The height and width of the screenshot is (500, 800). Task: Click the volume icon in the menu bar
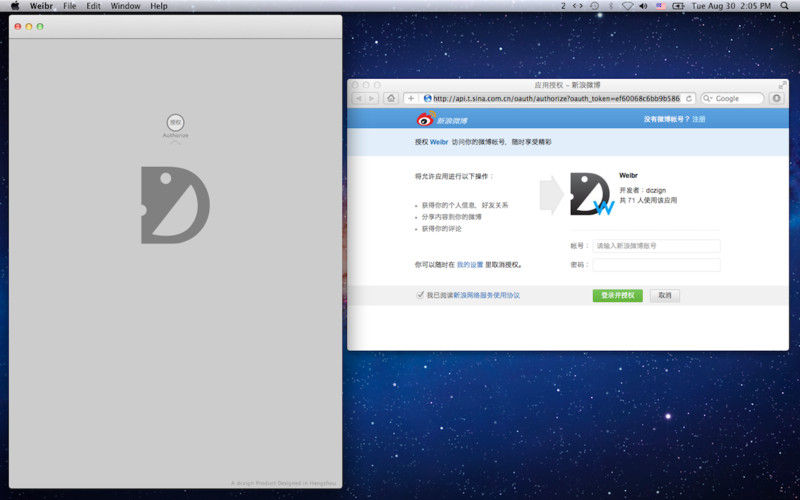[643, 6]
